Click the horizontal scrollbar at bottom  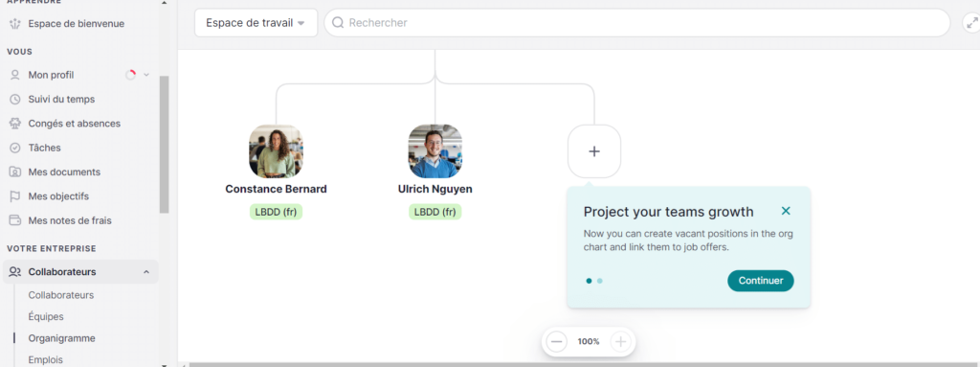pyautogui.click(x=585, y=364)
